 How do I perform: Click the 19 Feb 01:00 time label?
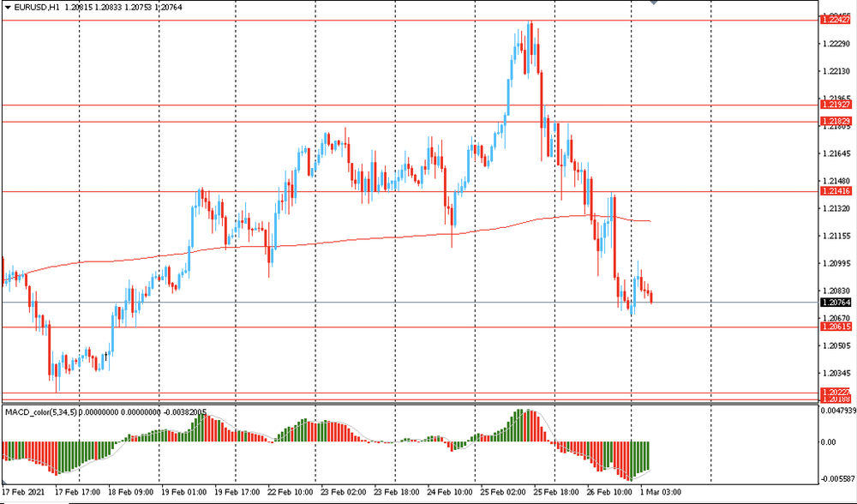click(x=183, y=492)
